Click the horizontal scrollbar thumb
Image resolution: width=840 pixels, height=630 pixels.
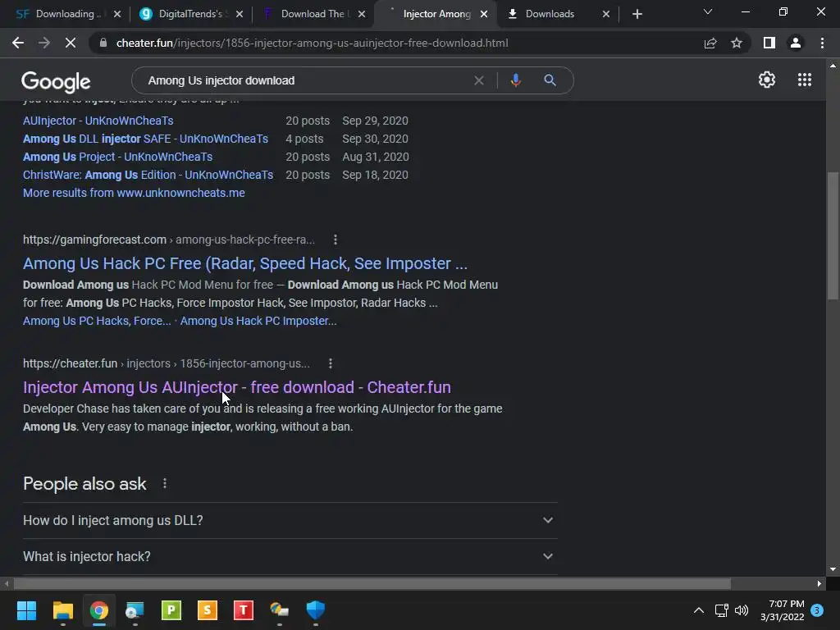(x=372, y=584)
